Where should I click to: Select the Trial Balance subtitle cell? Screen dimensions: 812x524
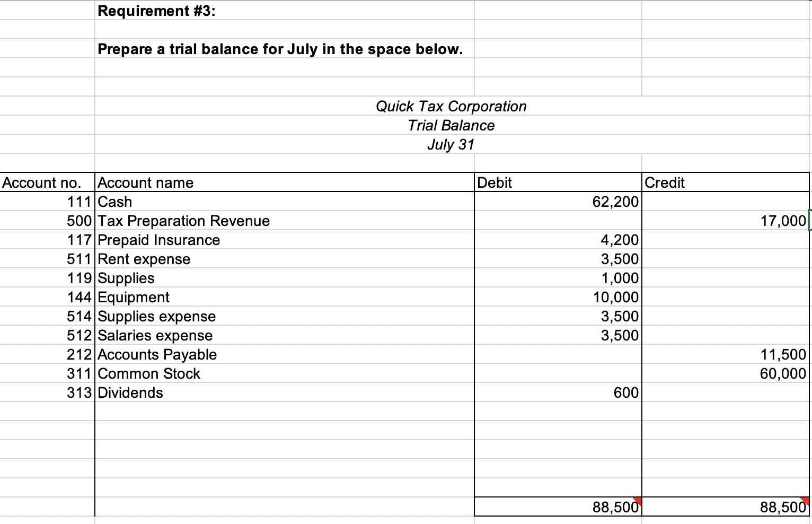click(x=451, y=125)
